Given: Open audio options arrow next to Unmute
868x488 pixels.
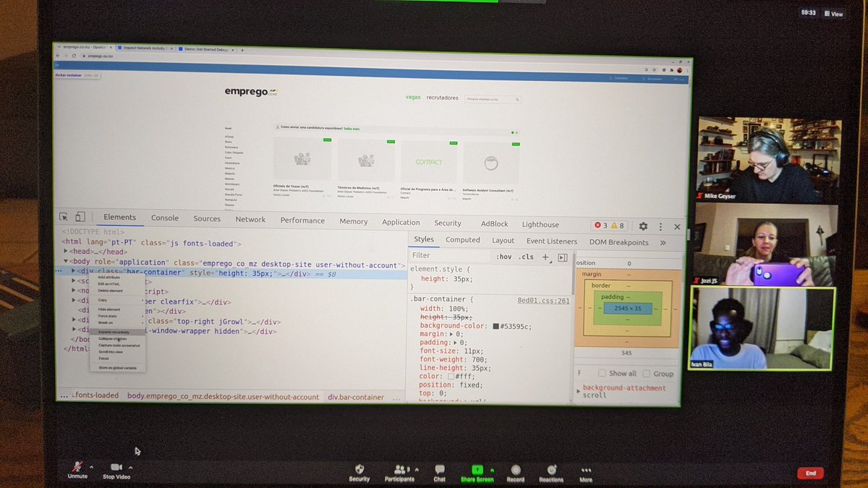Looking at the screenshot, I should click(90, 466).
